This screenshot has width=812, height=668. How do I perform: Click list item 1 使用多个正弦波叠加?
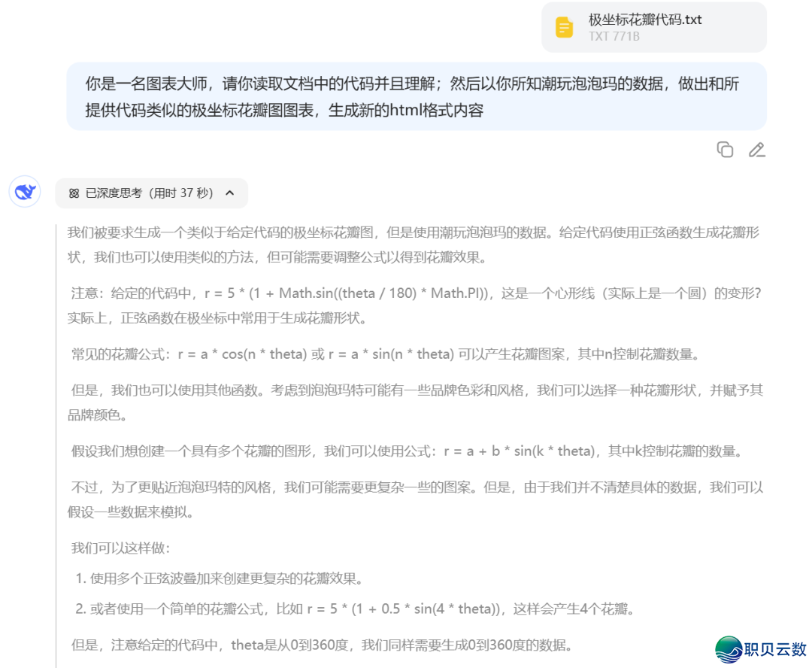(x=219, y=579)
